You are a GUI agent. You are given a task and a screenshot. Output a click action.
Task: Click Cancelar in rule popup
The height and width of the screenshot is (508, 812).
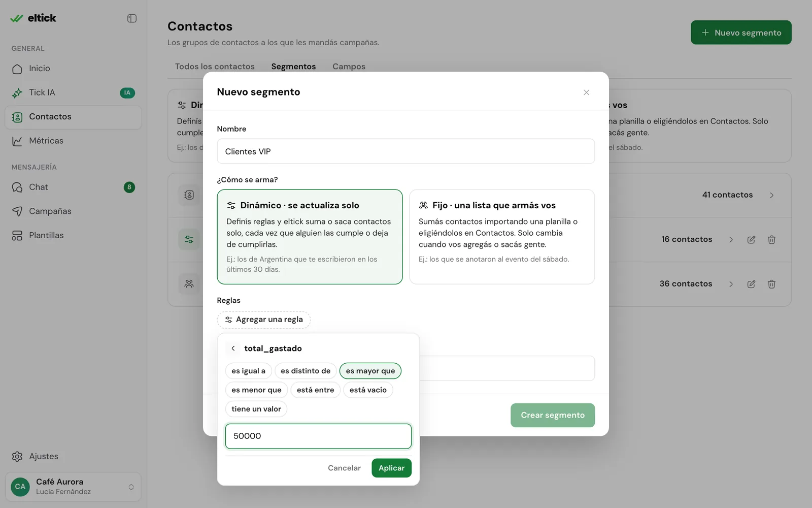(x=344, y=468)
